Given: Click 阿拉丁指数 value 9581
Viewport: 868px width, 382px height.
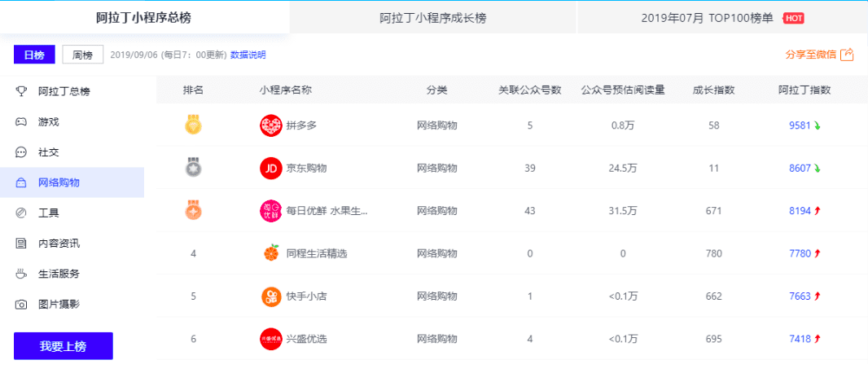Looking at the screenshot, I should (x=800, y=125).
